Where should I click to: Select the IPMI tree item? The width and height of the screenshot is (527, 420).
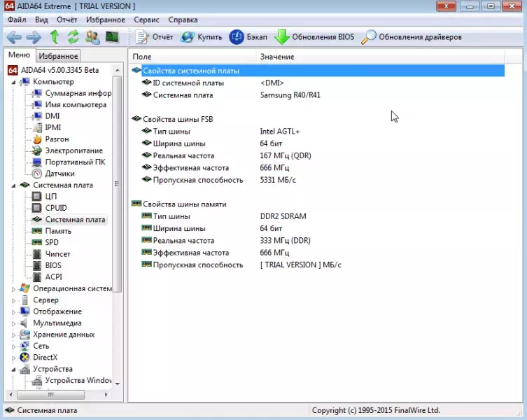(x=47, y=127)
